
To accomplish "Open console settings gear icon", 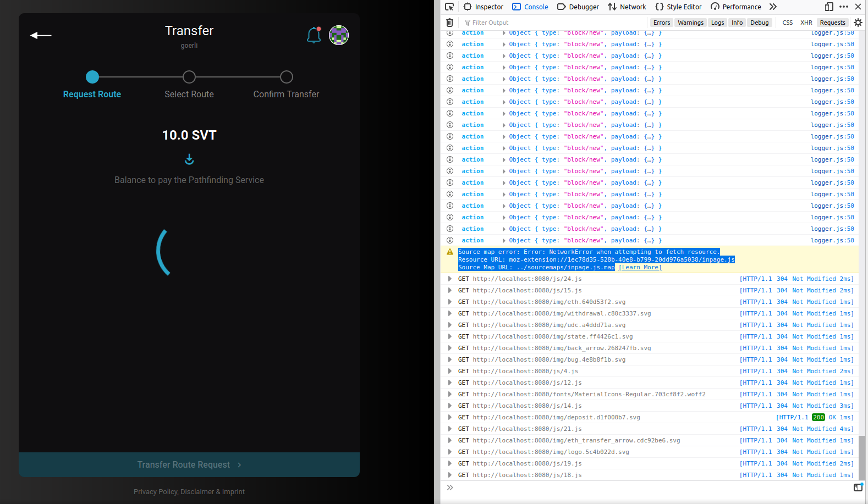I will [x=858, y=23].
